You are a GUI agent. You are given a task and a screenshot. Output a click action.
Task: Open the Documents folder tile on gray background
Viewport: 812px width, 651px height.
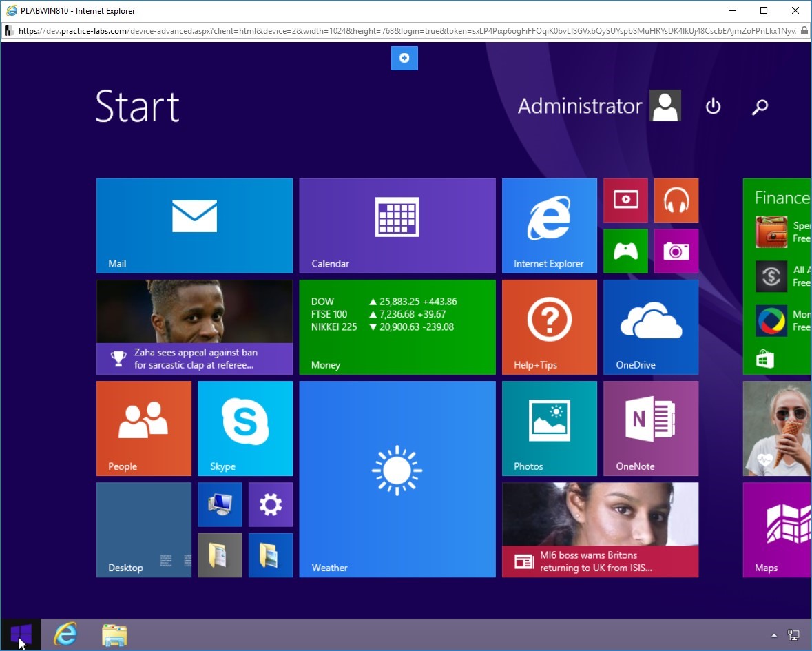(x=220, y=555)
